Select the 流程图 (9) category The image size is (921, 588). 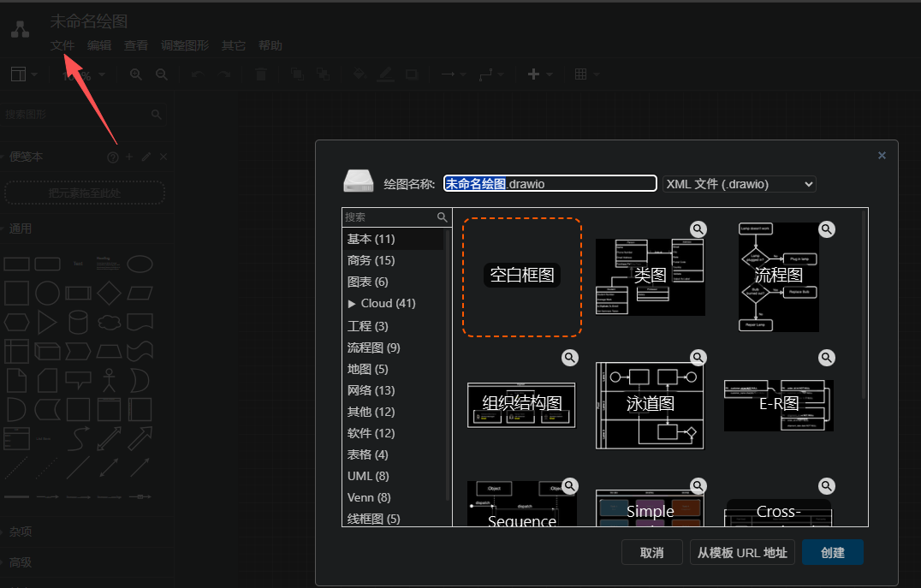(373, 347)
